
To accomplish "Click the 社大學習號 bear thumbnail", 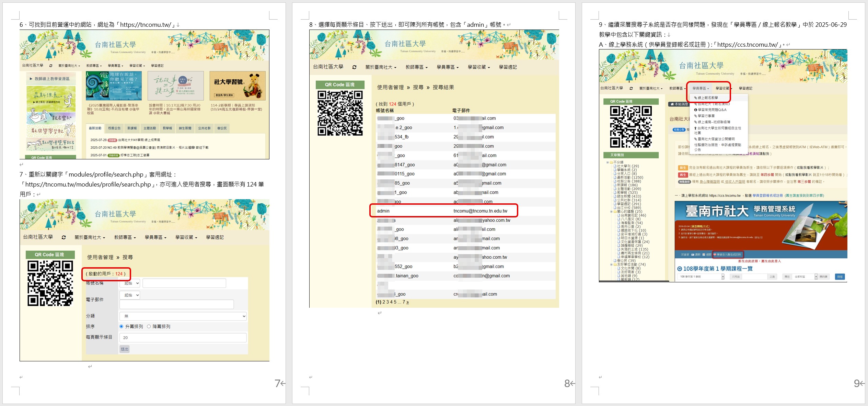I will coord(238,86).
